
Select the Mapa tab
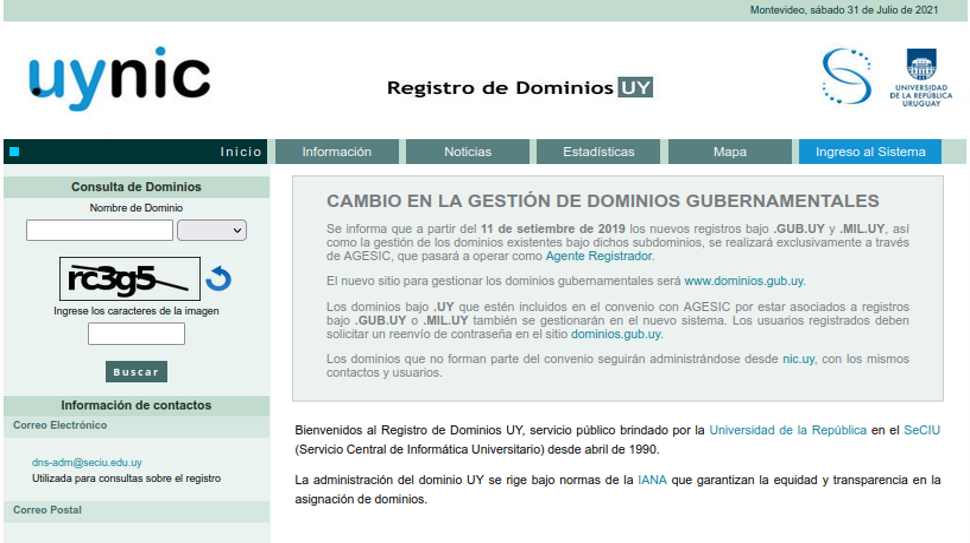tap(730, 152)
